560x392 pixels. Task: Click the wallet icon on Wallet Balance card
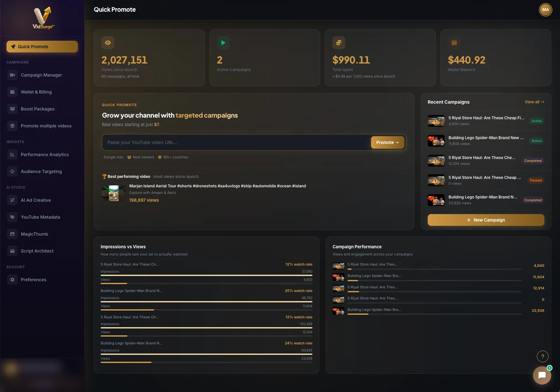point(454,43)
